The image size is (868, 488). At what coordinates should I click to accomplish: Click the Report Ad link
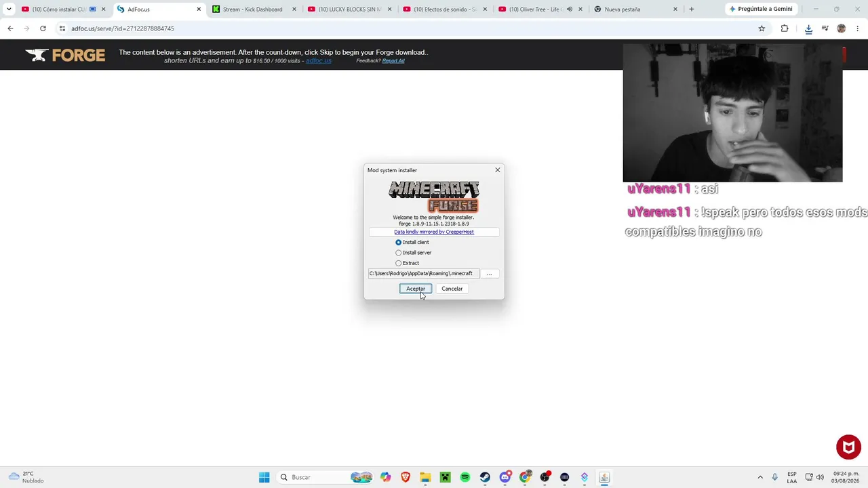pos(393,61)
